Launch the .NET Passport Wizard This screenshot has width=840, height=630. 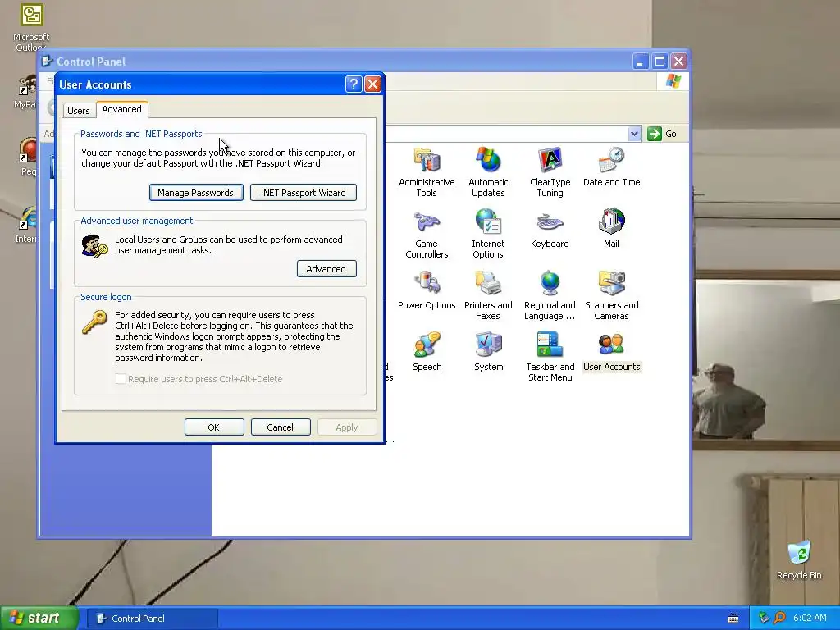(x=304, y=192)
